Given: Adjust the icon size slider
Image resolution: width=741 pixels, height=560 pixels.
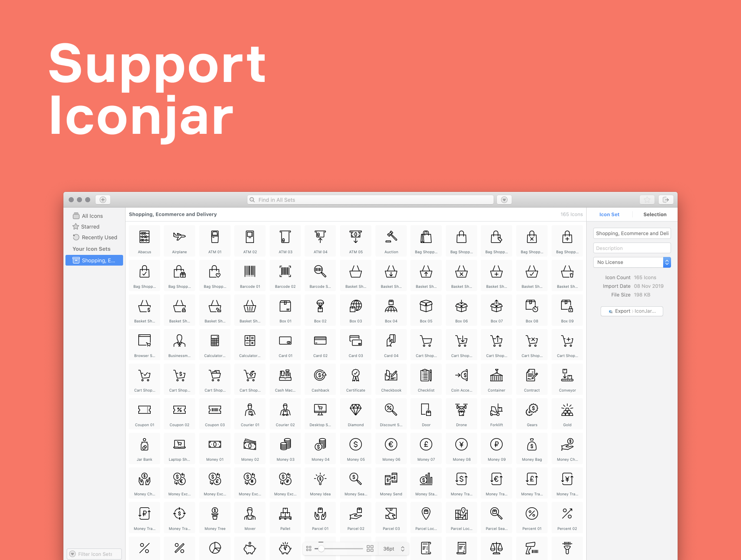Looking at the screenshot, I should click(322, 549).
